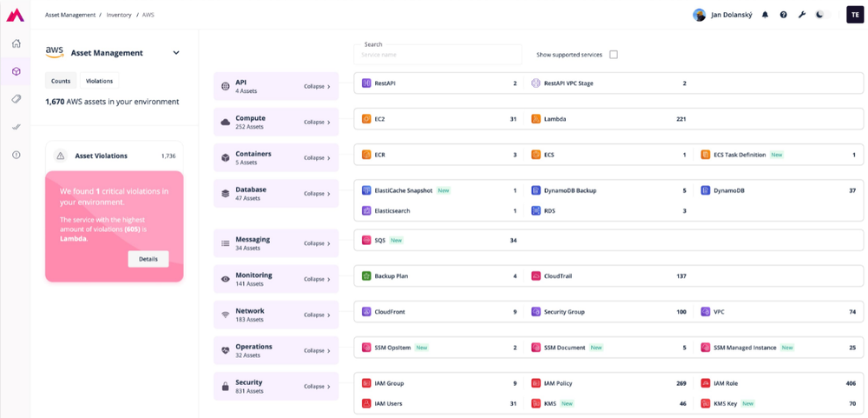Click the CloudTrail service icon
Screen dimensions: 868x418
tap(536, 275)
